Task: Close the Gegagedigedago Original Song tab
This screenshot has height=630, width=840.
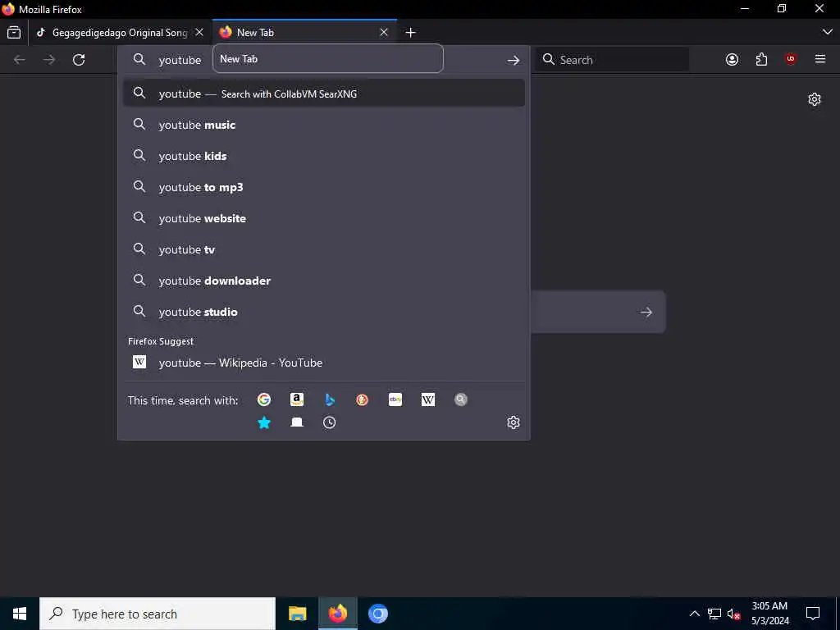Action: [x=199, y=33]
